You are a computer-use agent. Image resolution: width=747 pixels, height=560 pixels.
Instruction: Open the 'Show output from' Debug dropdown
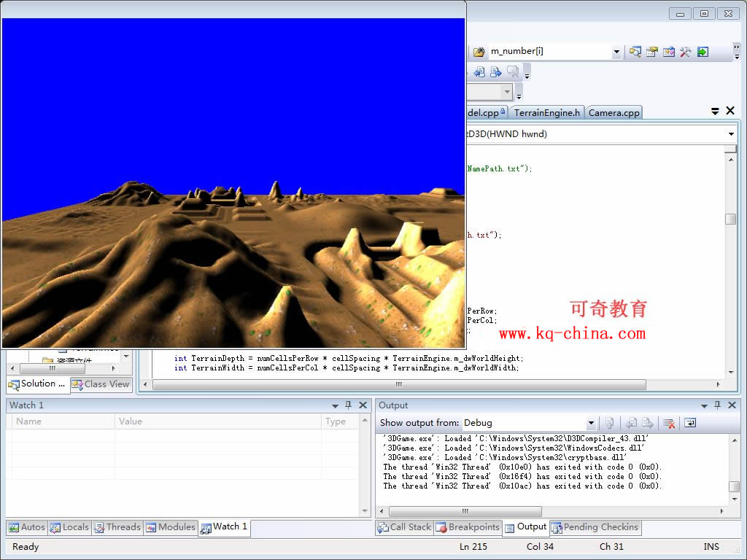pos(591,423)
